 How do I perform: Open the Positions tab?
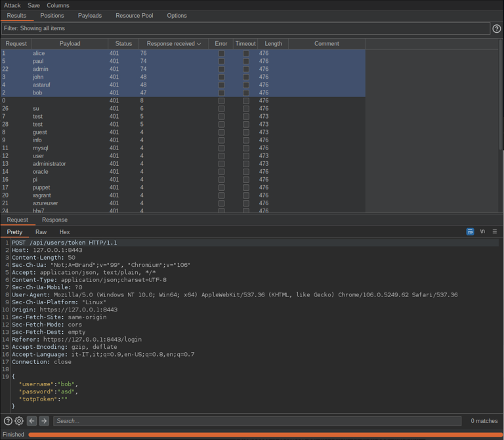coord(52,16)
